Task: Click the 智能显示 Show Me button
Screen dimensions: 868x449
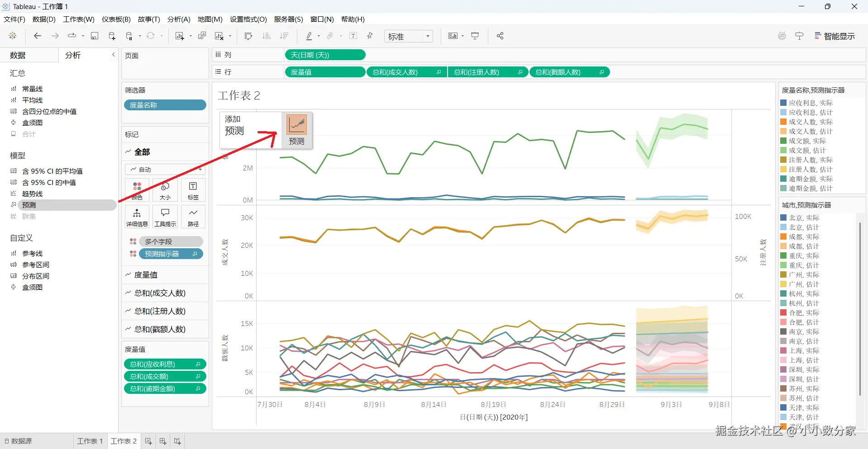Action: click(835, 36)
